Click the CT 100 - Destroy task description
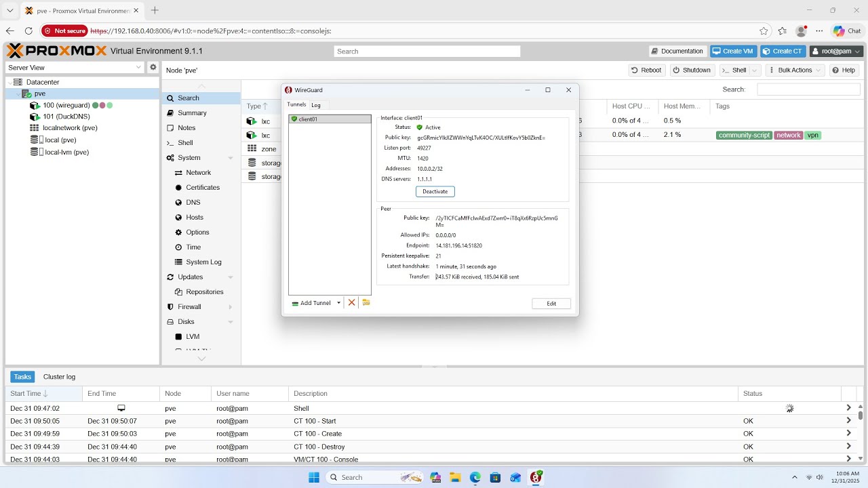This screenshot has height=488, width=868. 319,447
